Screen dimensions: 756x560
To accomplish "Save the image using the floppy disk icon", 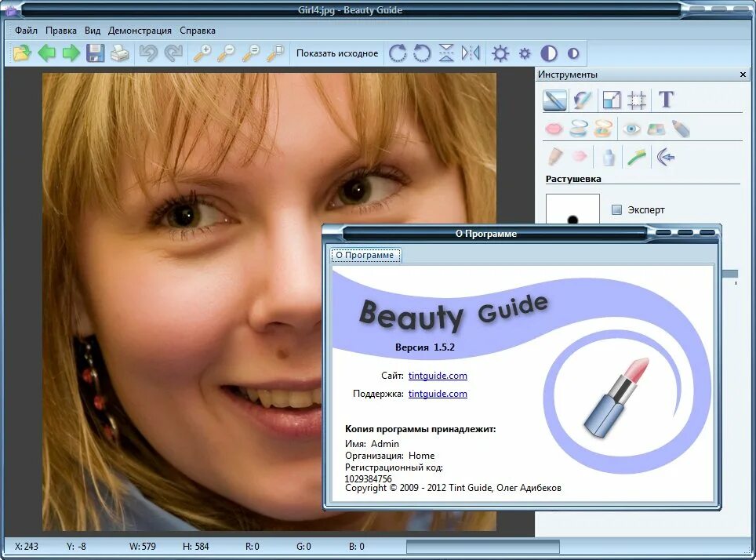I will (96, 53).
